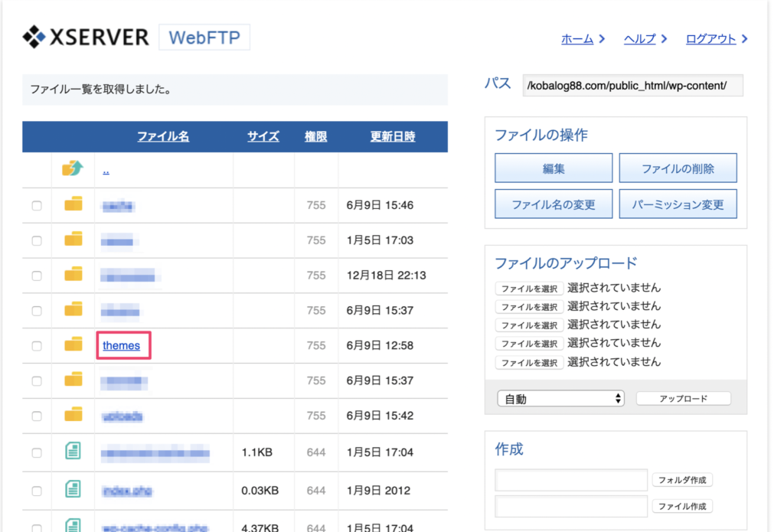Select the themes folder checkbox

(x=37, y=345)
